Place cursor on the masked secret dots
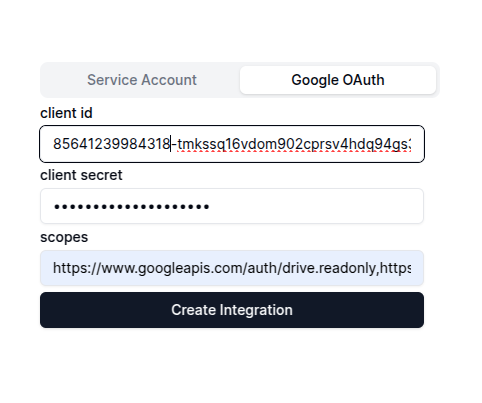Viewport: 482px width, 403px height. 132,207
